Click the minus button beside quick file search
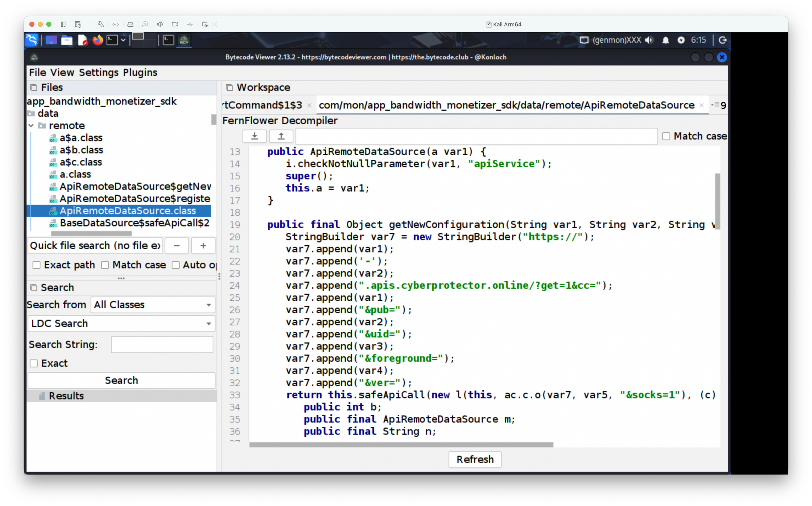Image resolution: width=812 pixels, height=506 pixels. pyautogui.click(x=177, y=246)
